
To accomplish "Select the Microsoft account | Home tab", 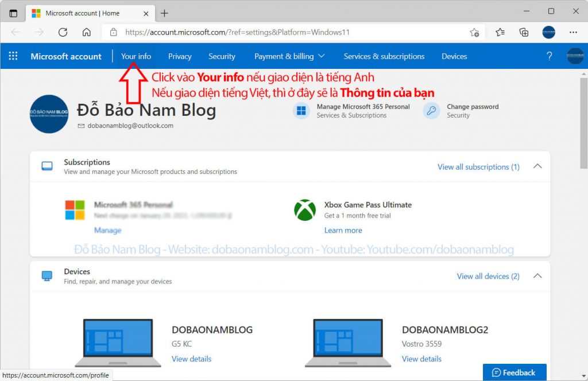I will click(x=90, y=14).
